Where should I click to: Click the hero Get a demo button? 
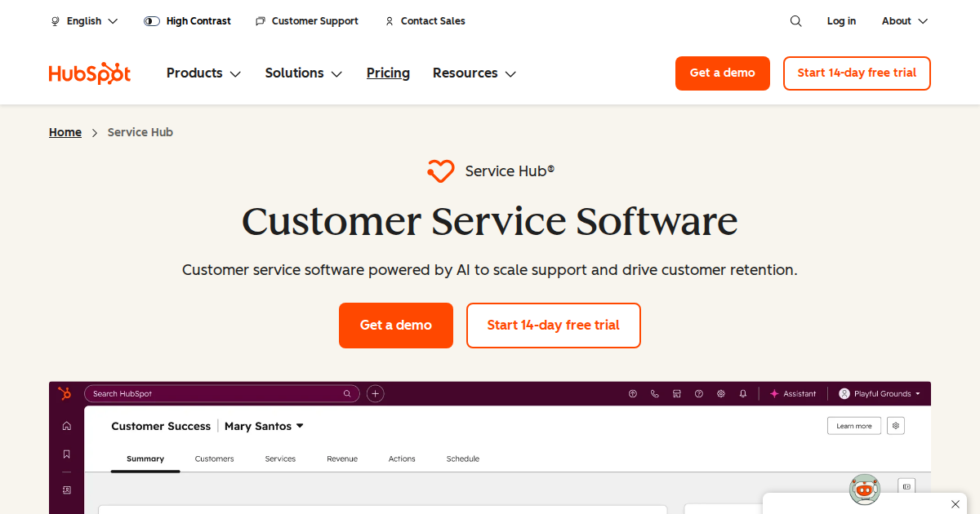coord(395,326)
